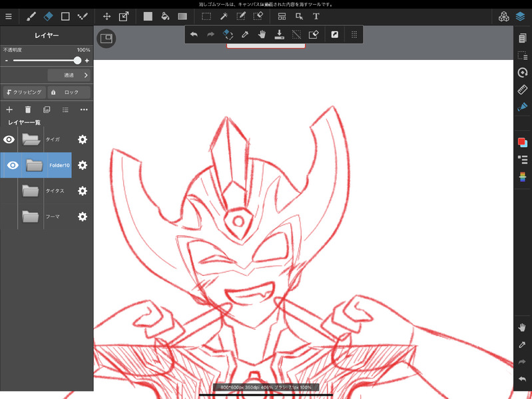
Task: Open settings gear for フーマ
Action: tap(83, 216)
